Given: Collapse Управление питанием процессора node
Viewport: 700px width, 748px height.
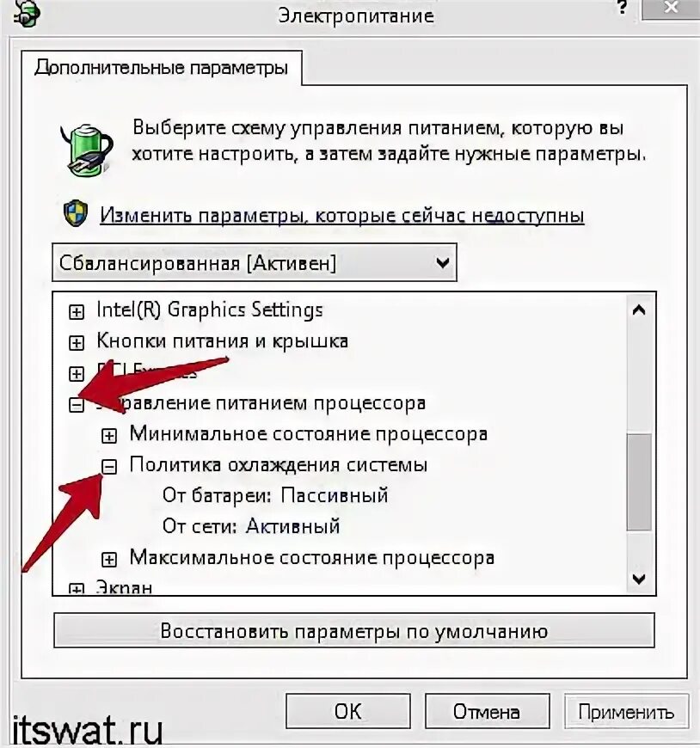Looking at the screenshot, I should tap(77, 405).
